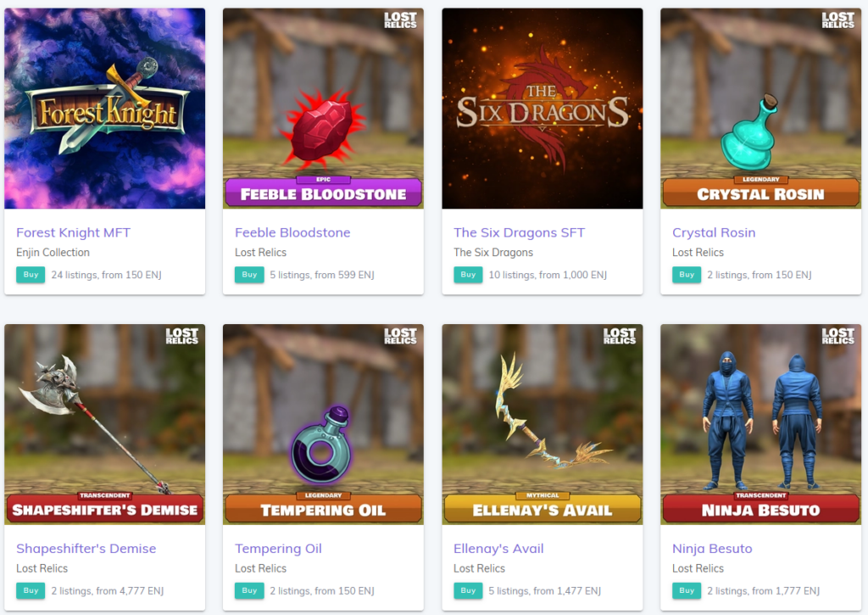The width and height of the screenshot is (868, 615).
Task: Buy the Forest Knight MFT listing
Action: coord(31,275)
